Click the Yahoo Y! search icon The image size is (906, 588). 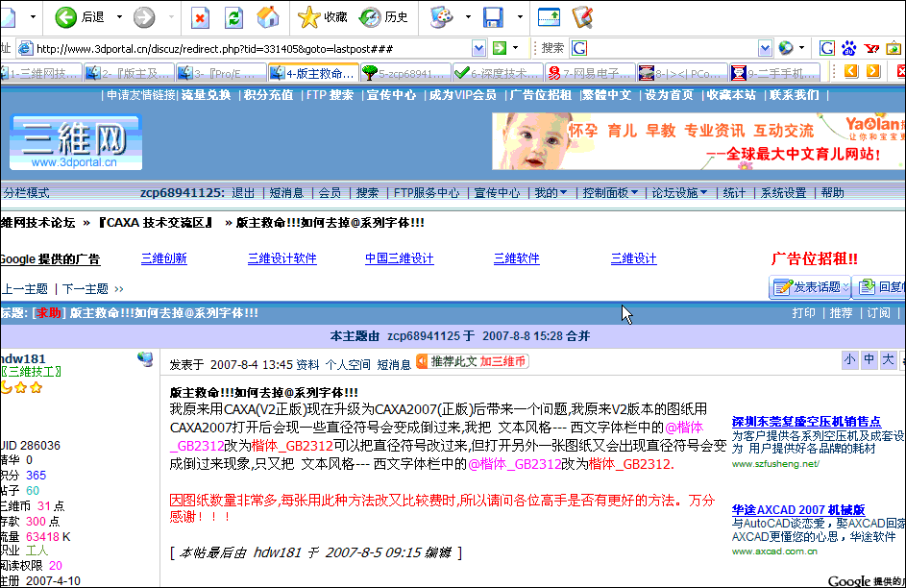871,48
